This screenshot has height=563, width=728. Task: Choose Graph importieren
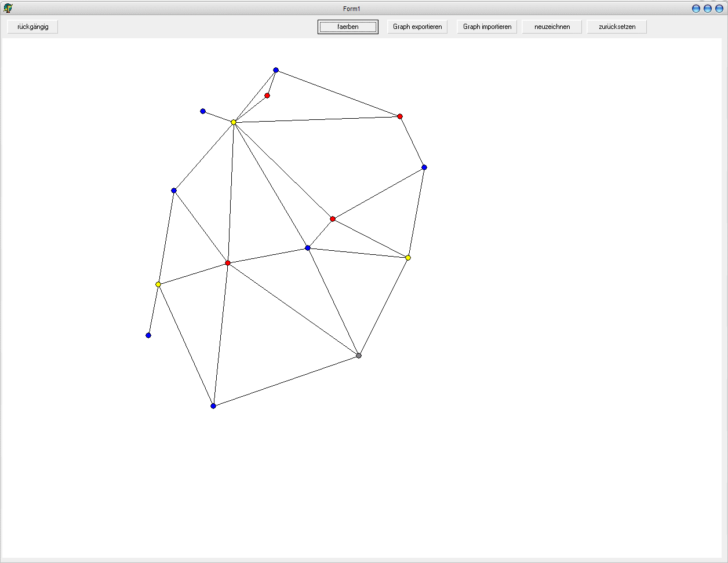[487, 27]
